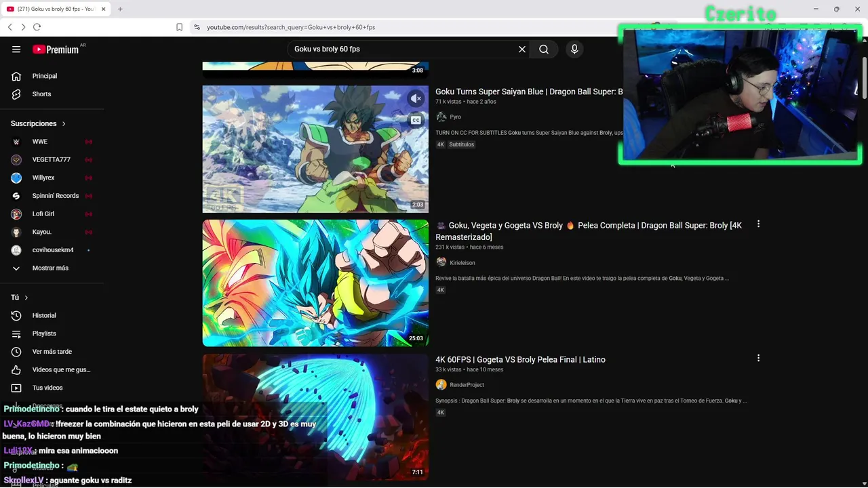
Task: Click the history clock icon
Action: coord(16,315)
